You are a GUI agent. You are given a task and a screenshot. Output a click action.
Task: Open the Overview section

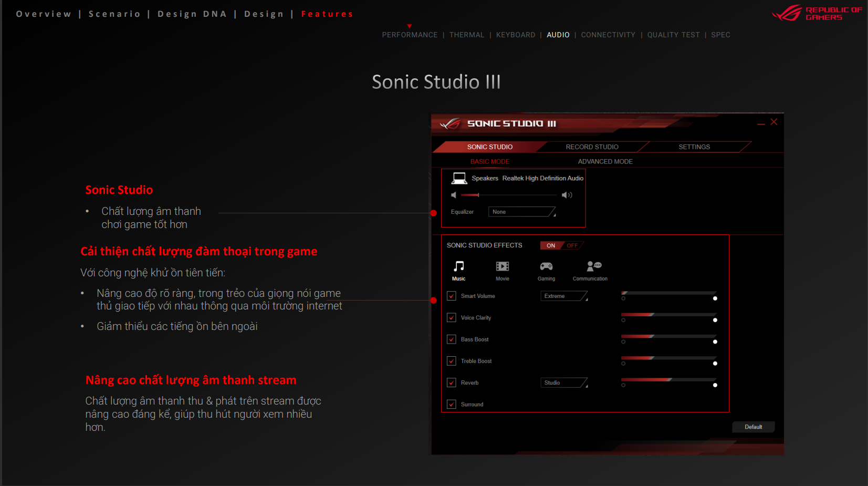44,14
